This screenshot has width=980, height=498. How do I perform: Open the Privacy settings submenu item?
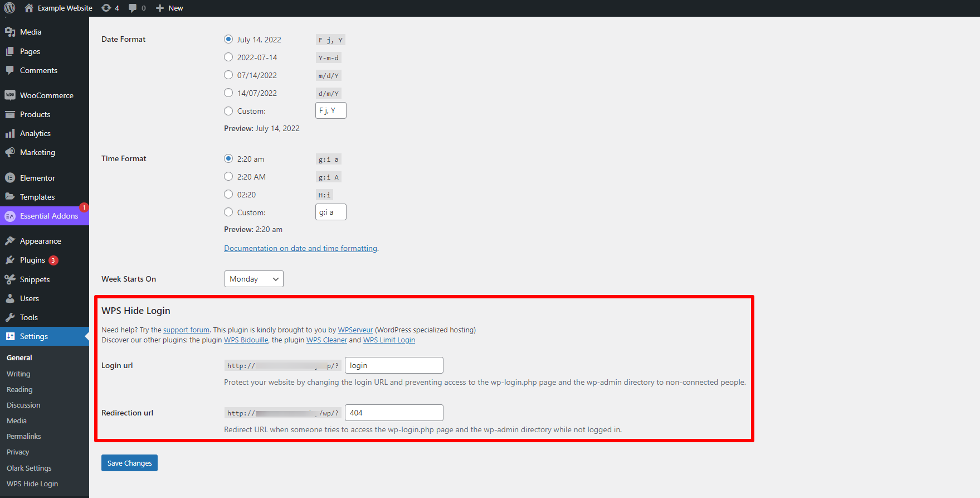click(18, 452)
